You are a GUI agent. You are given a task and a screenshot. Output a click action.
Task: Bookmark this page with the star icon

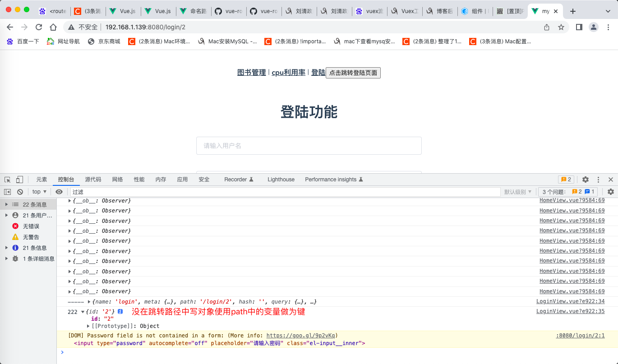click(561, 27)
